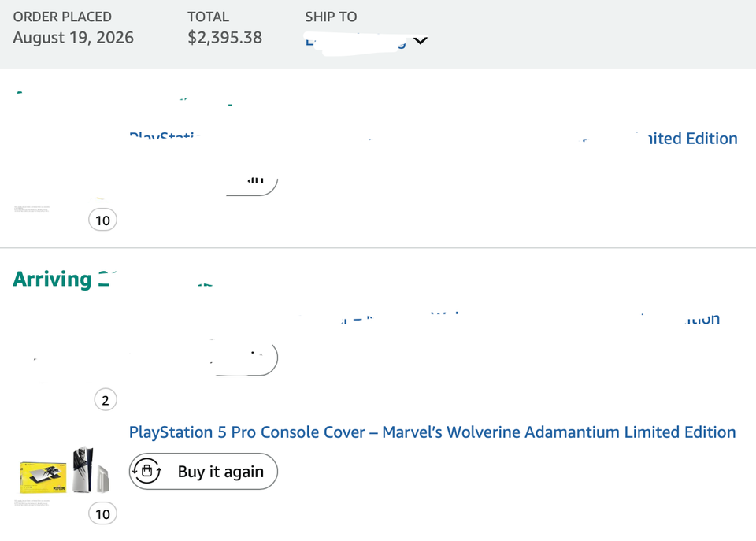Viewport: 756px width, 541px height.
Task: Open the redacted Ship To recipient name
Action: coord(355,41)
